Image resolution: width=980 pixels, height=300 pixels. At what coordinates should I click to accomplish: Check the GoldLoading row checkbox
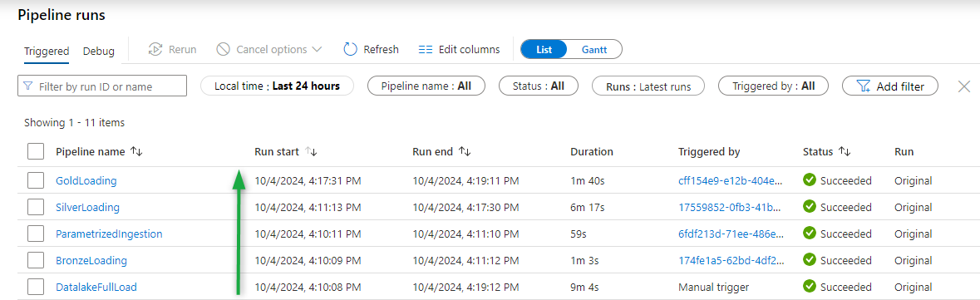pyautogui.click(x=36, y=180)
